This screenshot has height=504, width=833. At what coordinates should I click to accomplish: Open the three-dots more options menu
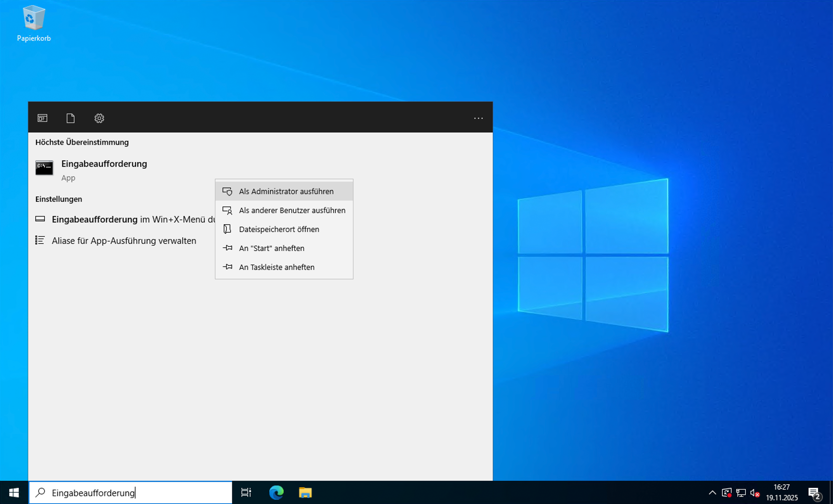pyautogui.click(x=478, y=118)
